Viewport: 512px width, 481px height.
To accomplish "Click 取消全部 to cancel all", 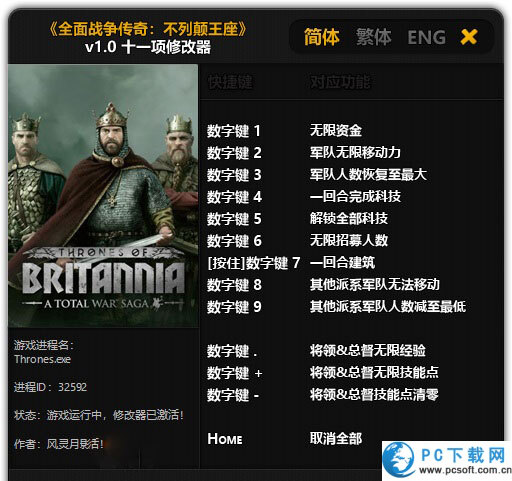I will point(336,438).
